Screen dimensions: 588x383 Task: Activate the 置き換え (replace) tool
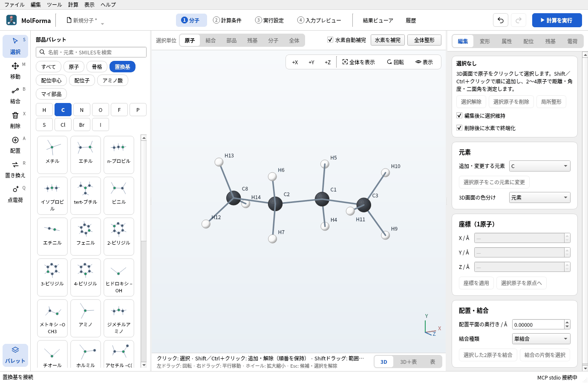click(15, 169)
